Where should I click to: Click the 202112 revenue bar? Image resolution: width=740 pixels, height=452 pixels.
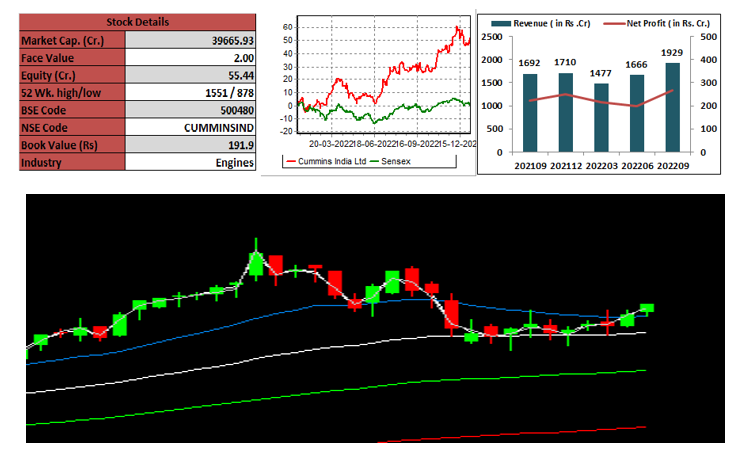566,112
